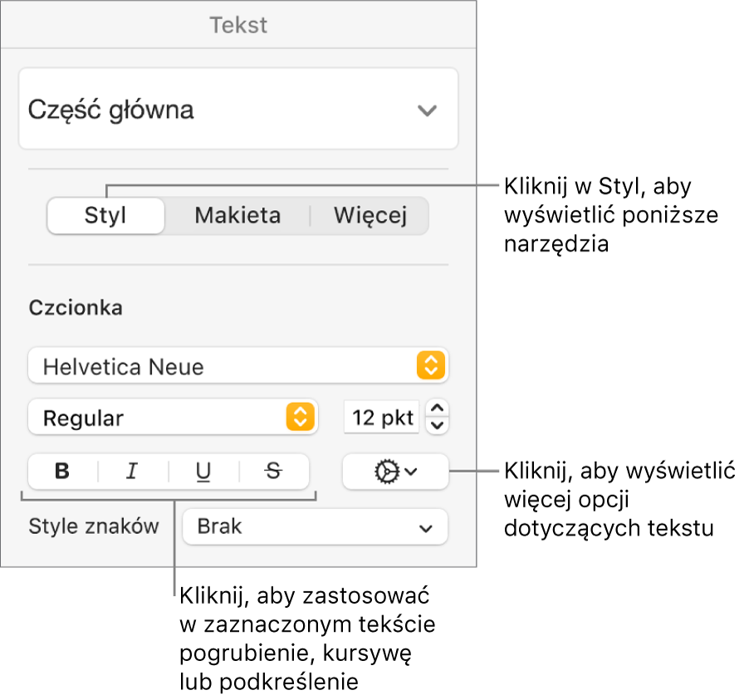The width and height of the screenshot is (744, 700).
Task: Open advanced text options via the gear popup
Action: (396, 472)
